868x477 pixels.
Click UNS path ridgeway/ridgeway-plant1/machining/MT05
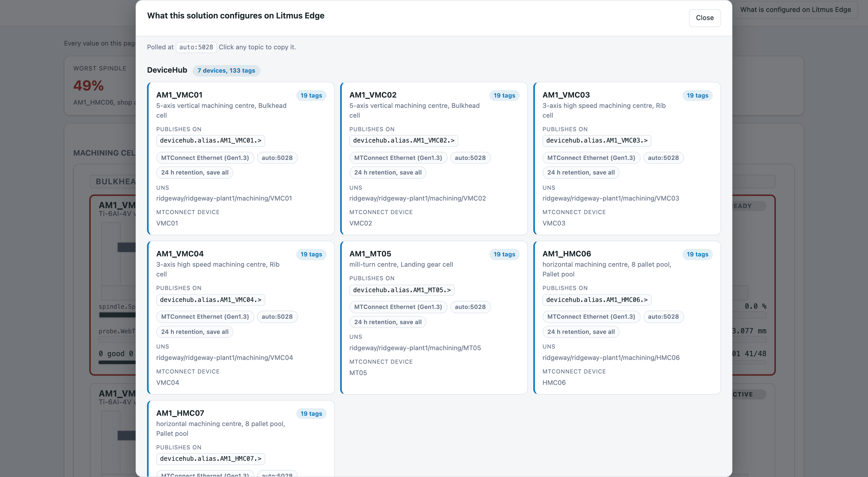(415, 348)
